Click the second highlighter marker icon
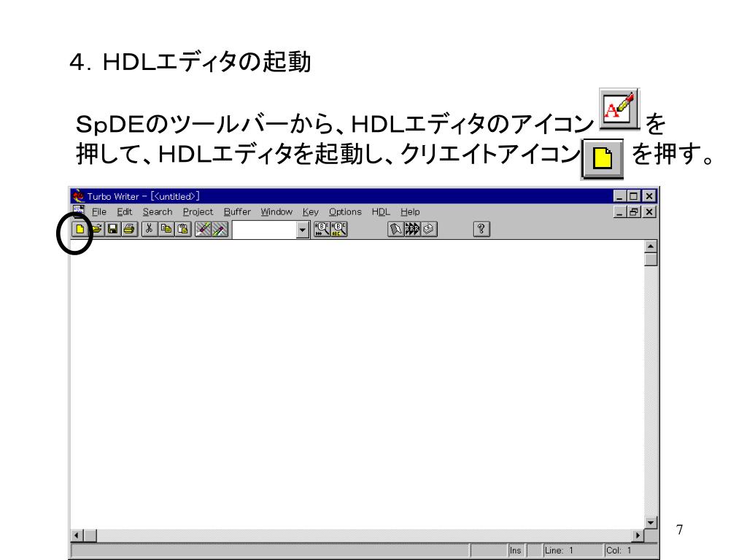This screenshot has width=747, height=560. click(220, 230)
